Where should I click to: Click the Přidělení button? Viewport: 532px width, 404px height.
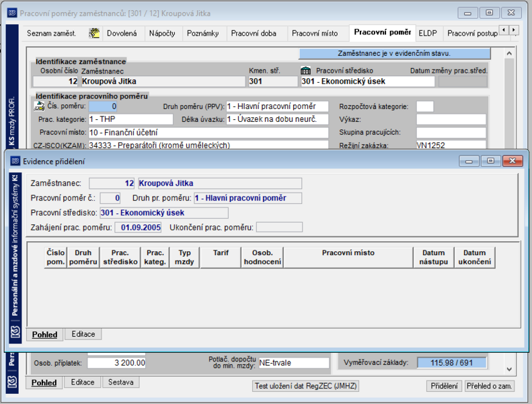pos(444,386)
